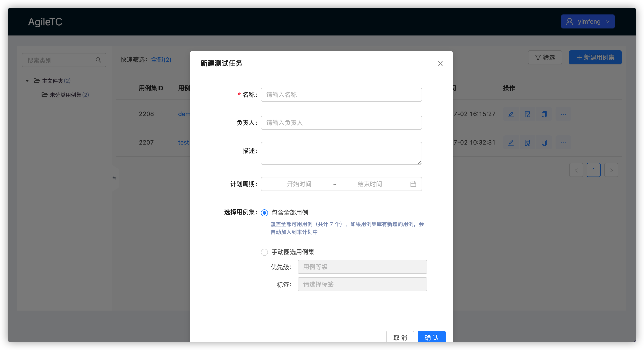Click the 未分类用例集 folder icon
This screenshot has width=644, height=350.
[x=44, y=95]
